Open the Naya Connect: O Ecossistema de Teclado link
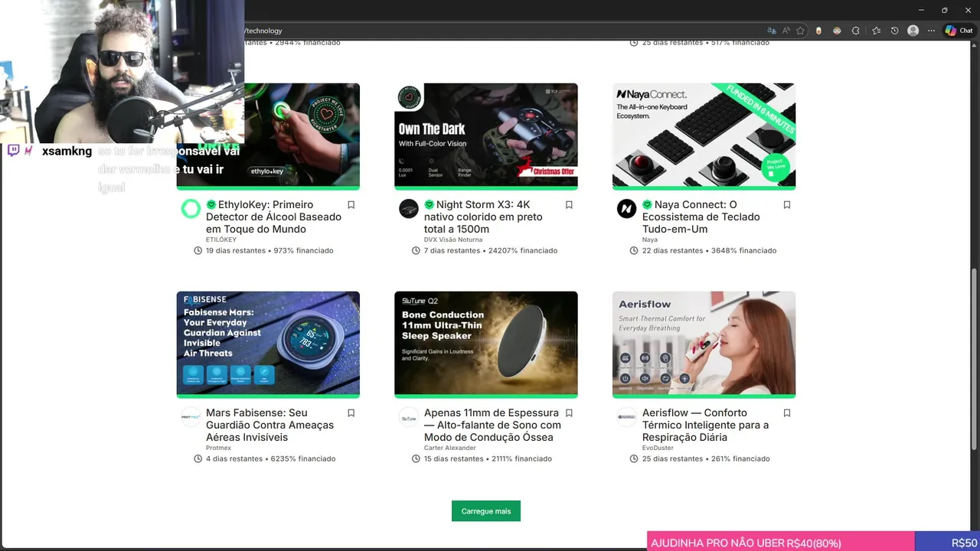 pos(701,217)
